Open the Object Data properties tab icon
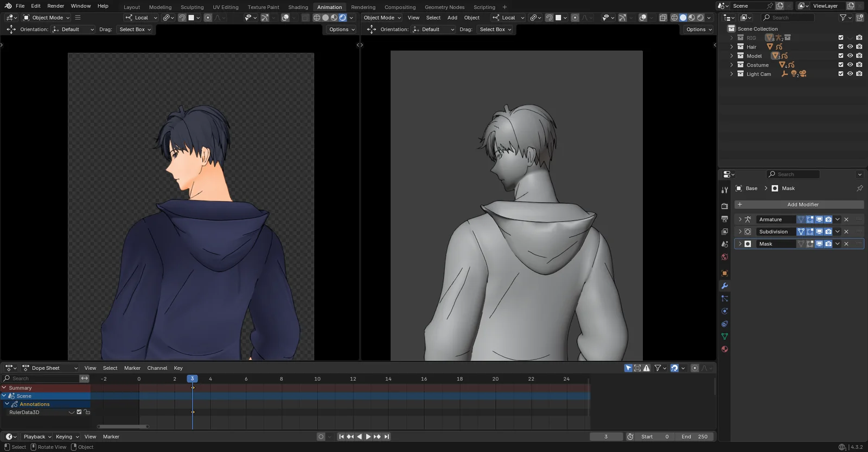The height and width of the screenshot is (452, 868). 724,337
